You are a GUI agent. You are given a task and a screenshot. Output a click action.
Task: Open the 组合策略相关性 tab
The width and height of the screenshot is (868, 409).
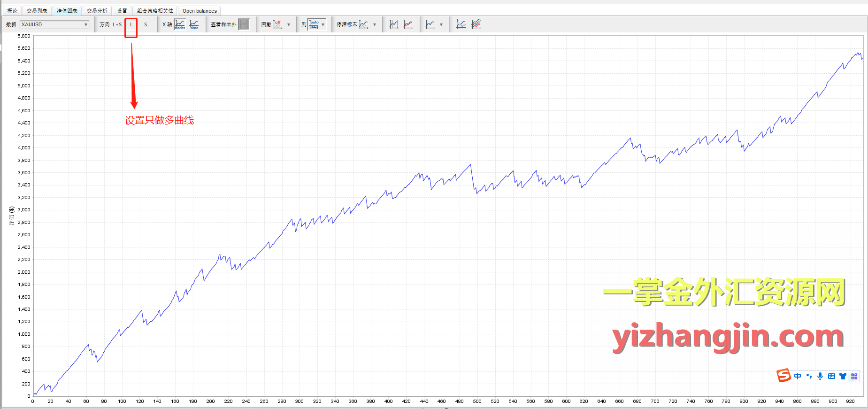(x=155, y=10)
